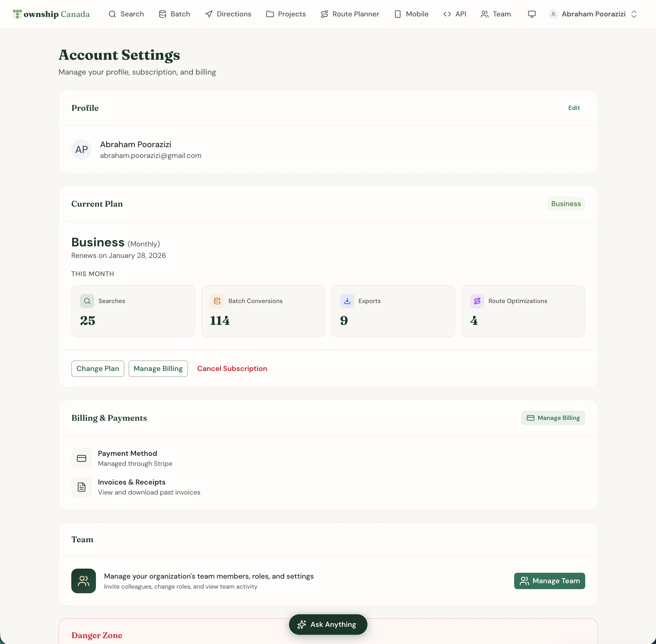This screenshot has width=656, height=644.
Task: Click Cancel Subscription
Action: pyautogui.click(x=232, y=369)
